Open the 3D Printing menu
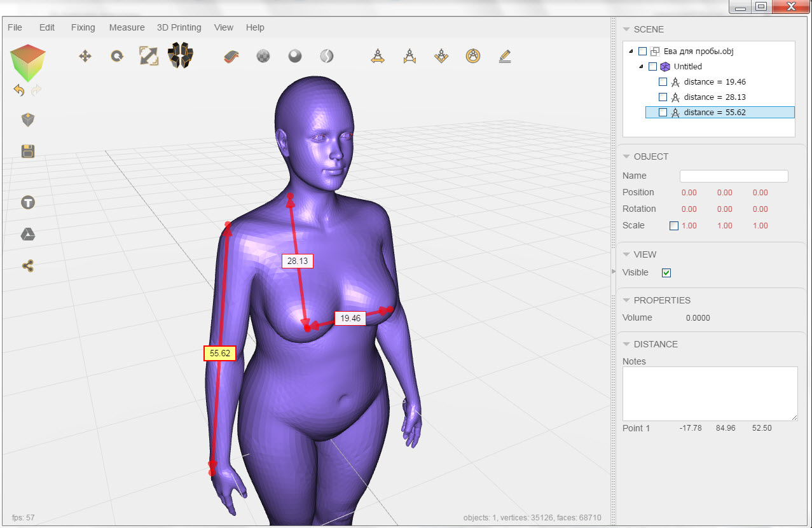Screen dimensions: 812x528 [x=179, y=27]
